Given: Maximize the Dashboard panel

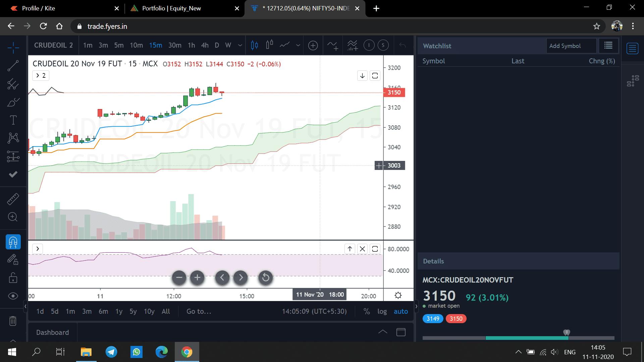Looking at the screenshot, I should click(401, 332).
